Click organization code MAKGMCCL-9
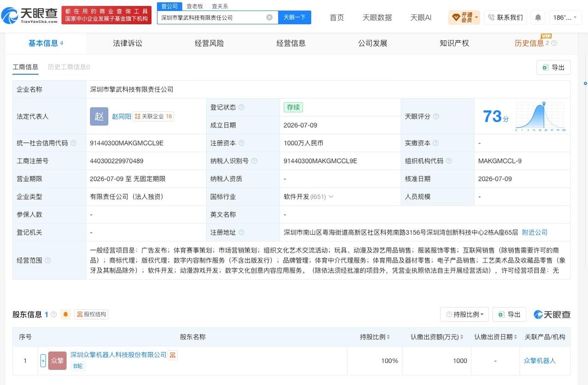588x385 pixels. (x=500, y=161)
